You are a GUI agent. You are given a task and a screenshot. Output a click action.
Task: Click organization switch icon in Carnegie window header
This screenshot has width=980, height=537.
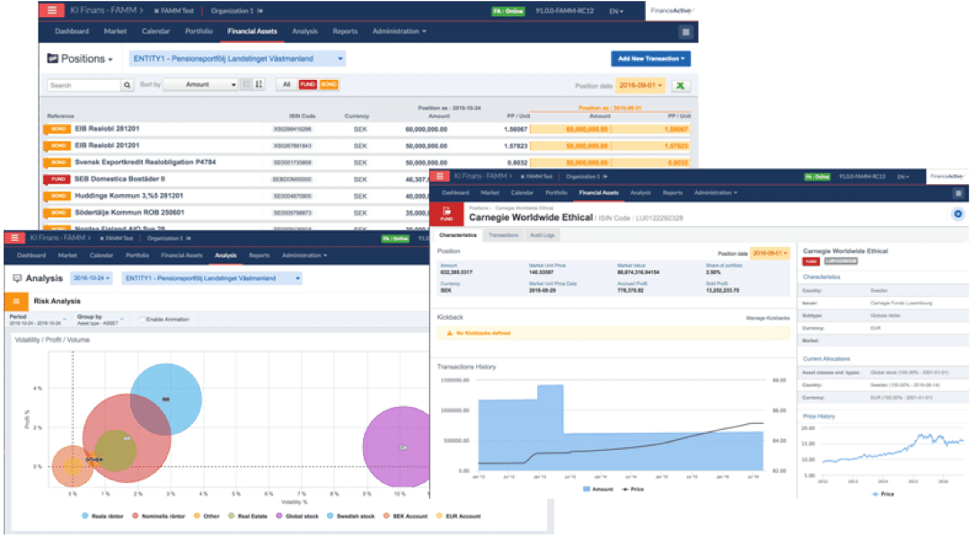(605, 176)
